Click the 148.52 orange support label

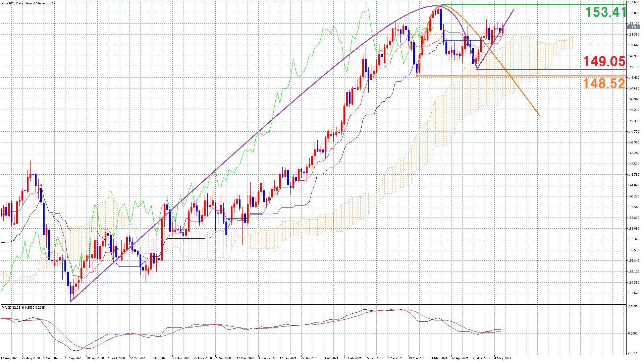pos(604,83)
